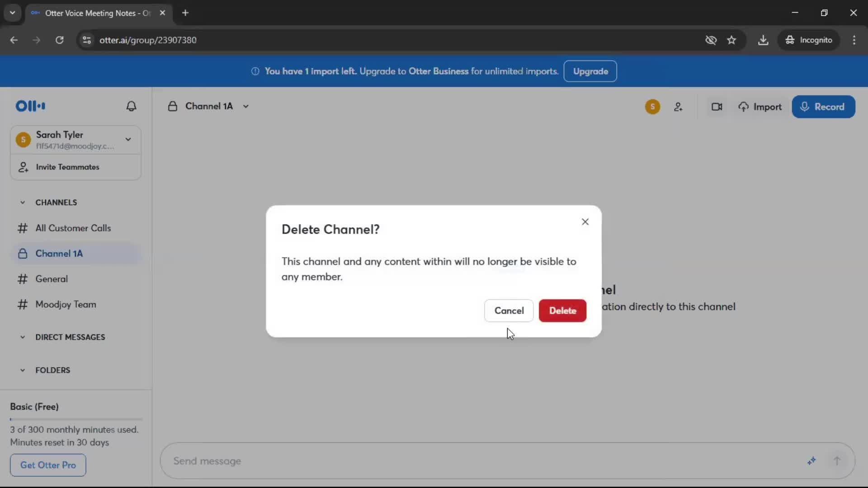Click the send arrow icon

point(837,461)
